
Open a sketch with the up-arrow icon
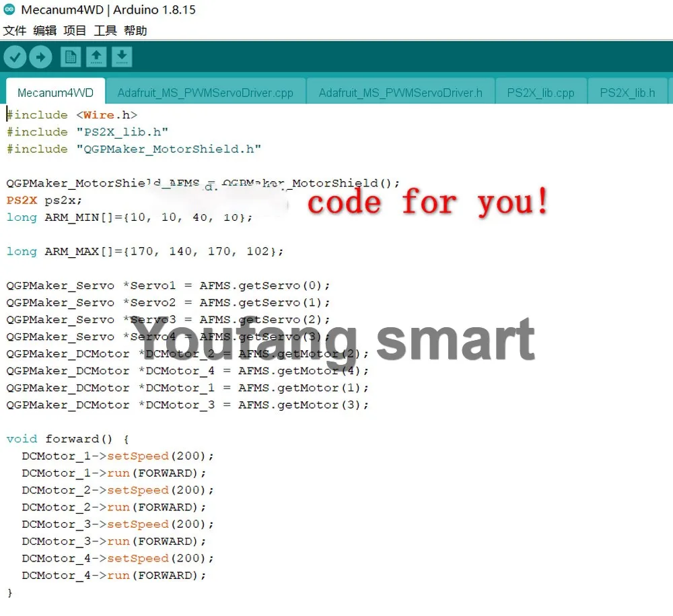[96, 57]
